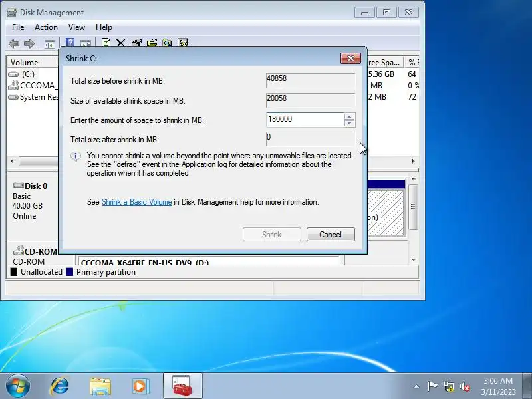Increase shrink amount with the up spinner

coord(349,116)
